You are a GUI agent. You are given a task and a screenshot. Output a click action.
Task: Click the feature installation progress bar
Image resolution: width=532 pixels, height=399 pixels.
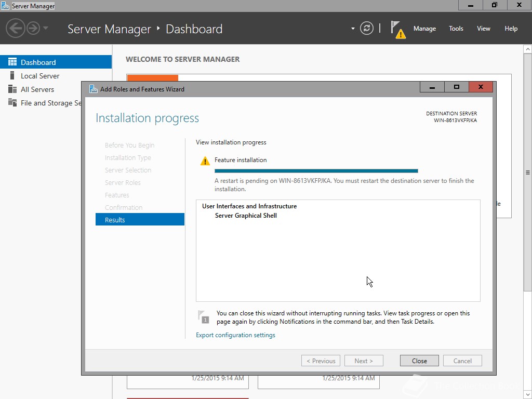pyautogui.click(x=316, y=171)
